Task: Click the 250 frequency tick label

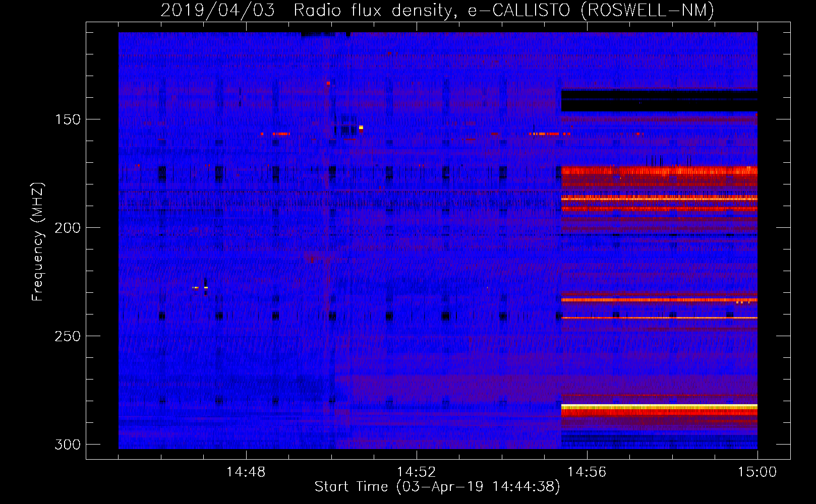Action: click(67, 336)
